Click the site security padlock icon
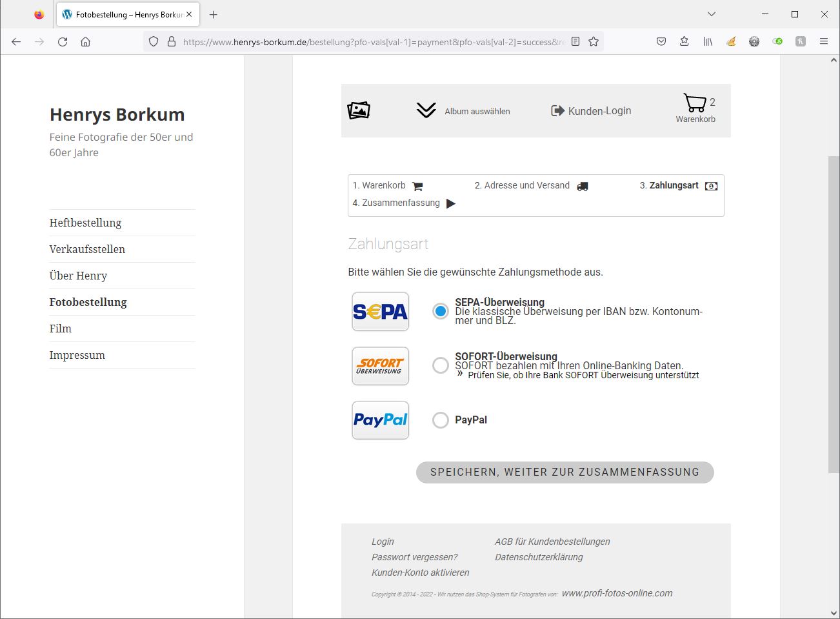The width and height of the screenshot is (840, 619). pyautogui.click(x=172, y=41)
